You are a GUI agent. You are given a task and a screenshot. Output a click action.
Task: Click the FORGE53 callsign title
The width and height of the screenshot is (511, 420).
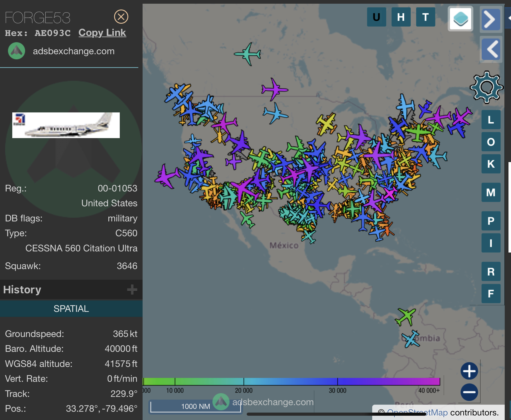coord(38,18)
